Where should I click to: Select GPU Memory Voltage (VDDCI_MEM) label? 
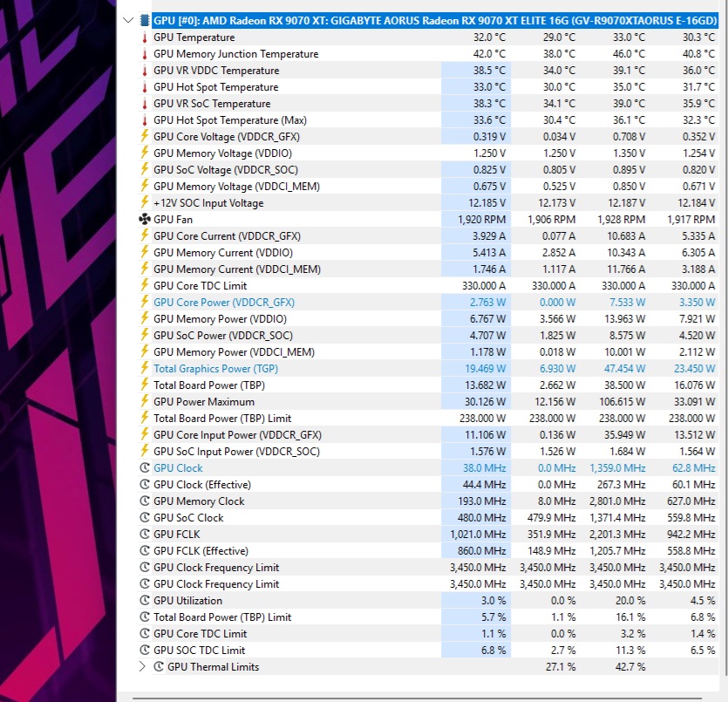(237, 186)
